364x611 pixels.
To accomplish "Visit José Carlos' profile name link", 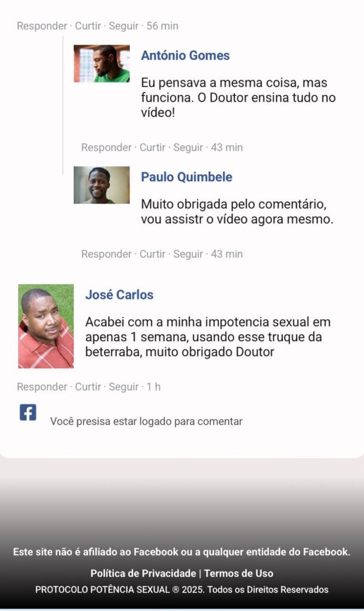I will tap(119, 295).
